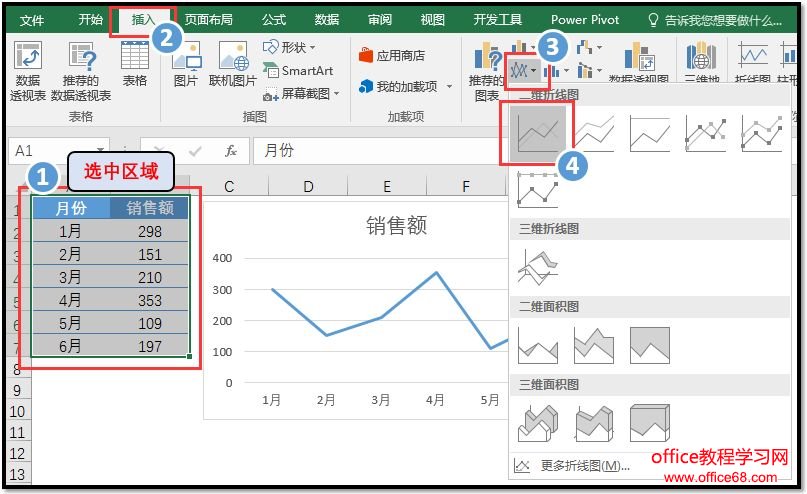The image size is (807, 494).
Task: Switch to the Developer (开发工具) tab
Action: pos(497,20)
